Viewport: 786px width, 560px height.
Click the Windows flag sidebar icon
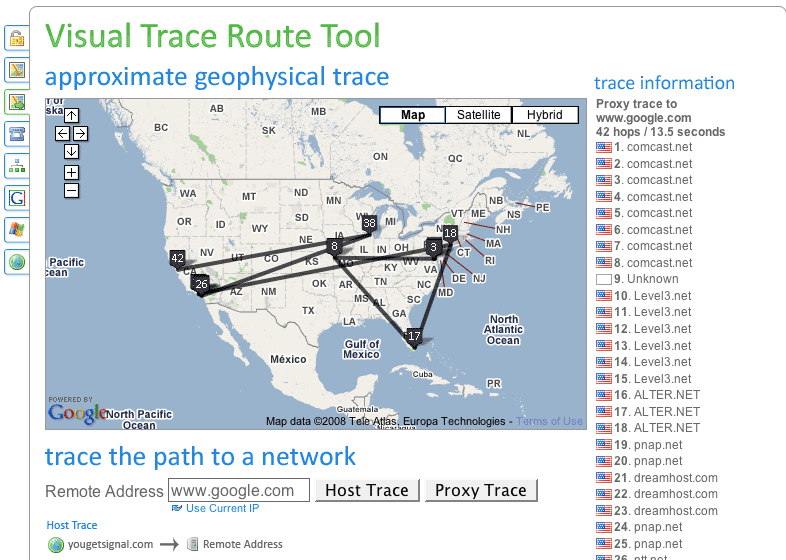click(x=17, y=229)
